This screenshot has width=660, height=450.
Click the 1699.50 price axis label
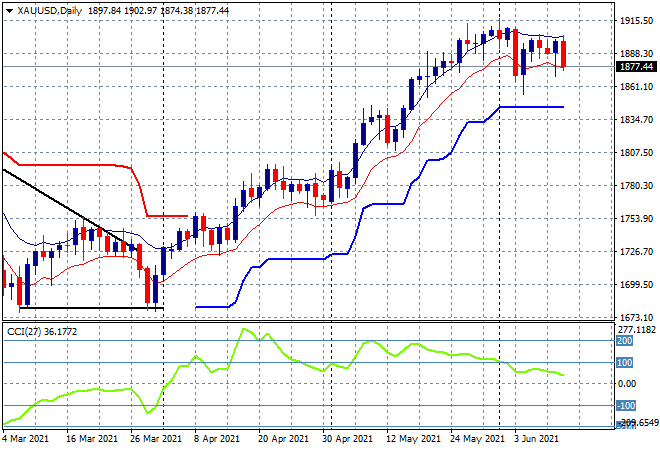pos(636,285)
